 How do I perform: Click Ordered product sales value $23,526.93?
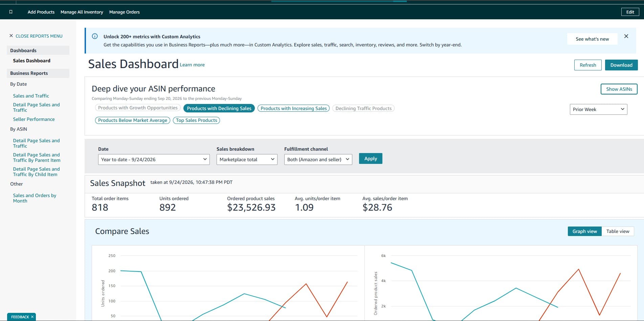click(x=251, y=207)
